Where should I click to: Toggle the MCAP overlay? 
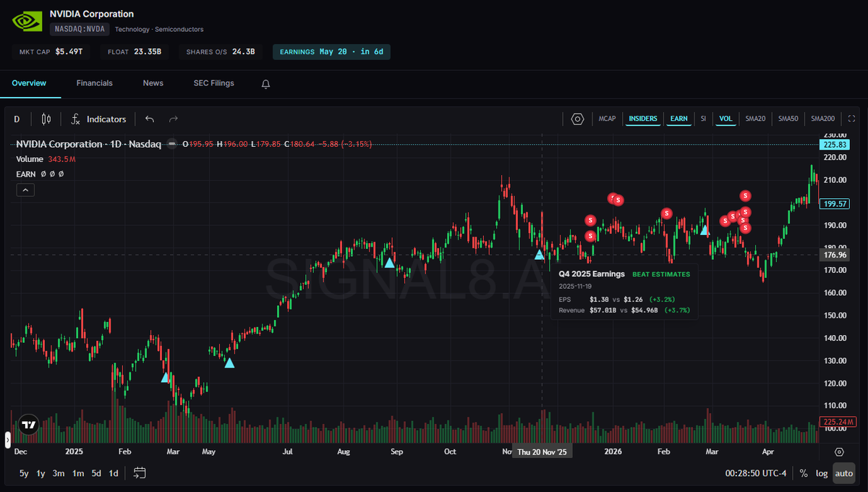pyautogui.click(x=607, y=119)
